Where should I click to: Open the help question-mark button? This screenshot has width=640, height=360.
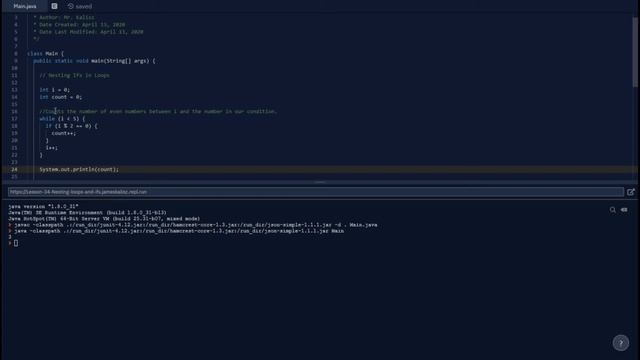click(x=620, y=343)
